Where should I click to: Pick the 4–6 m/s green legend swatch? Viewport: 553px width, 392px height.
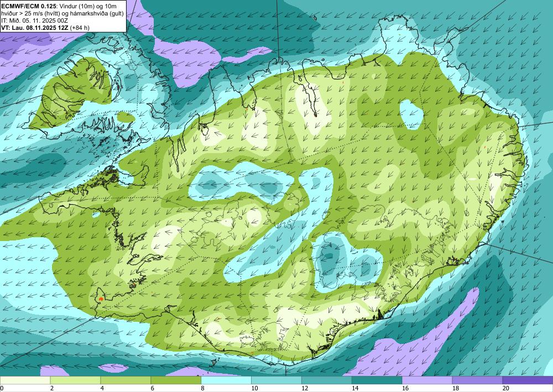126,380
